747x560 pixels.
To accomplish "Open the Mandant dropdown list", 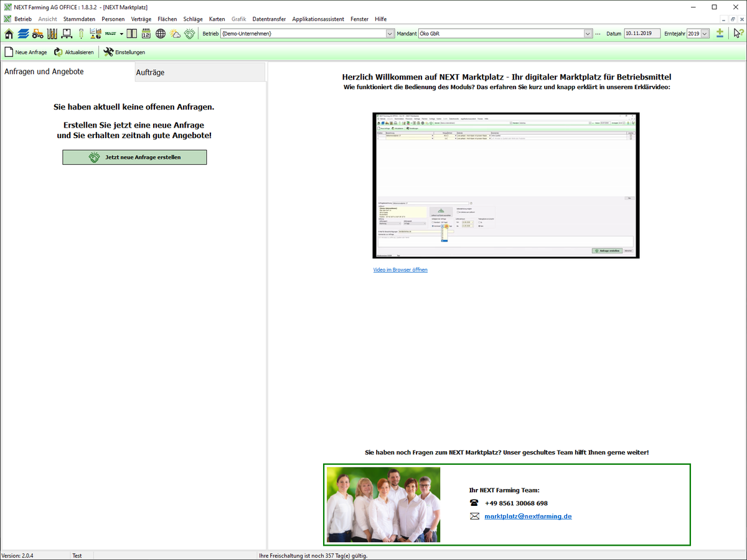I will (x=588, y=34).
